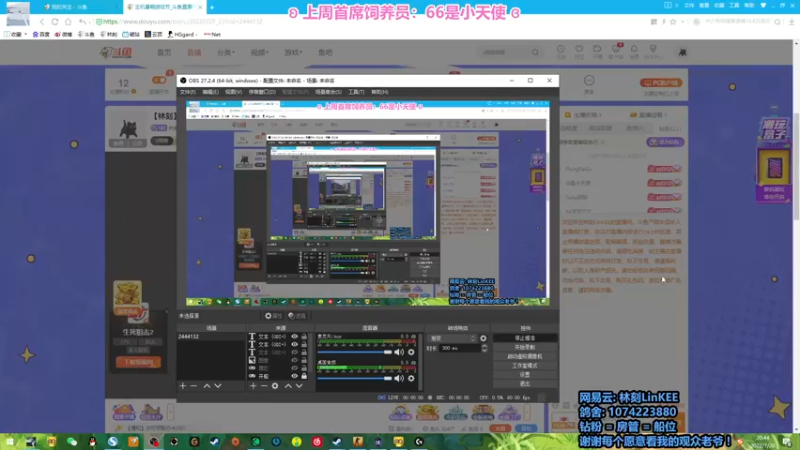The height and width of the screenshot is (450, 800).
Task: Toggle lock on the last source row
Action: point(304,376)
